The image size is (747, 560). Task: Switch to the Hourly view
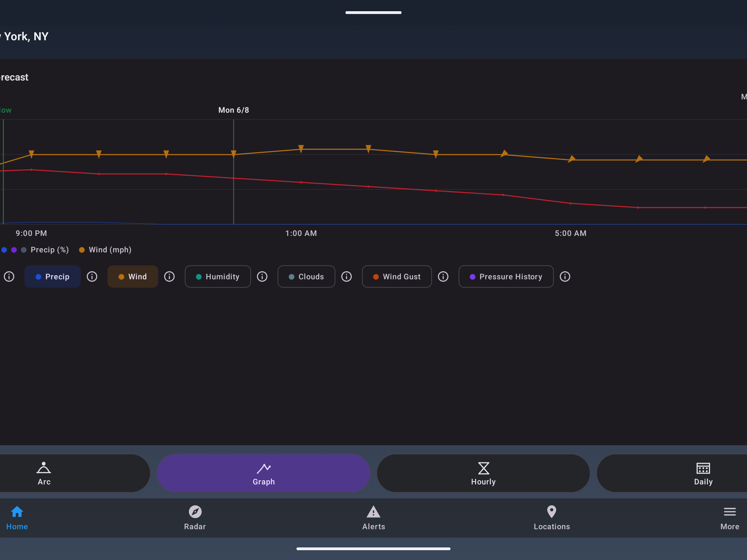point(483,473)
